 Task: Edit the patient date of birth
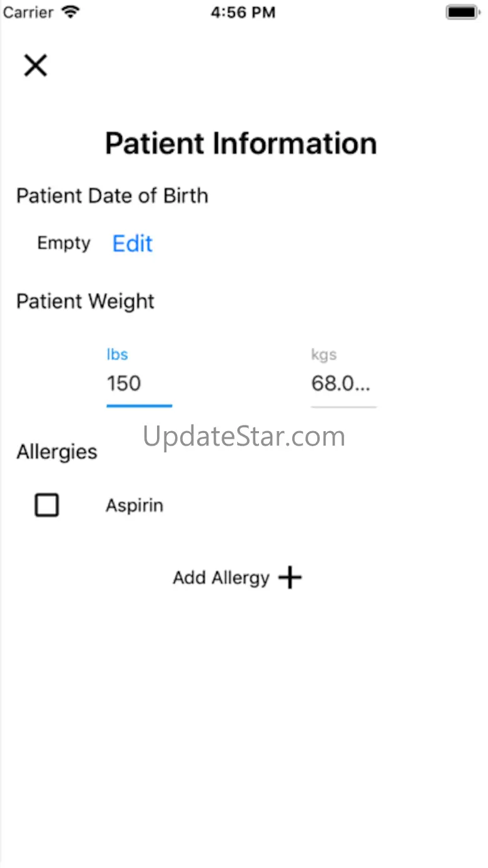[133, 243]
